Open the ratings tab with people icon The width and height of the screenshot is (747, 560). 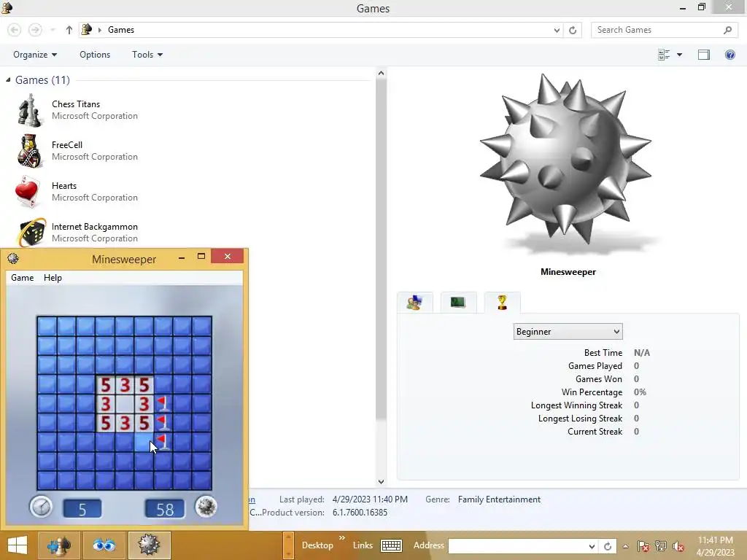pyautogui.click(x=415, y=303)
